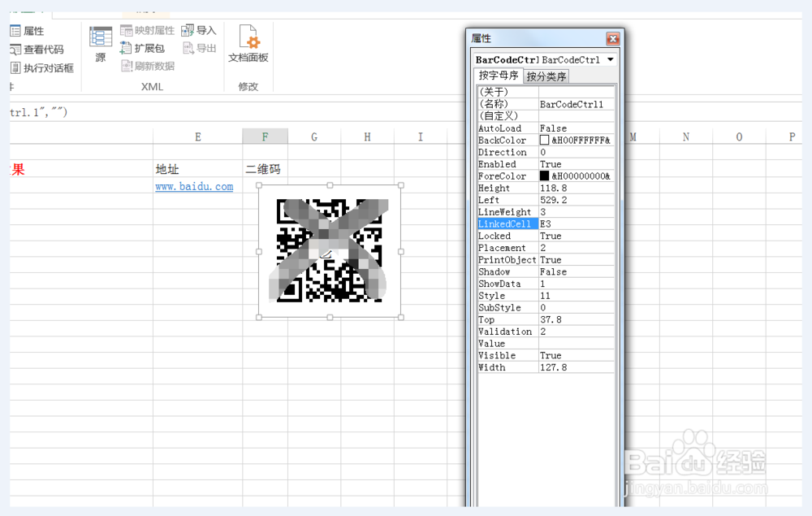The image size is (812, 516).
Task: Open the BarCodeCtrl1 object dropdown
Action: coord(611,59)
